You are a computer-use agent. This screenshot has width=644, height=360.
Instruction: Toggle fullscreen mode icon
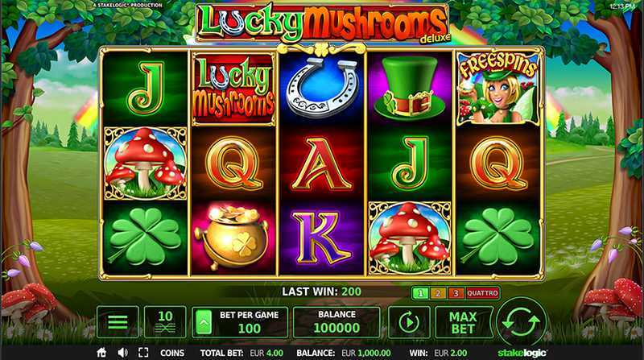[143, 353]
